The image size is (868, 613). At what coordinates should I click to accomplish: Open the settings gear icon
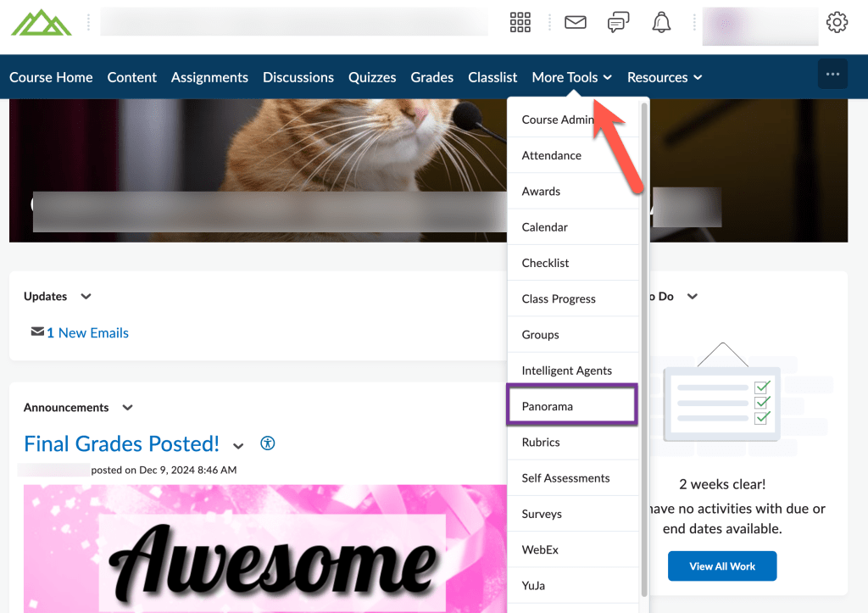[x=837, y=22]
